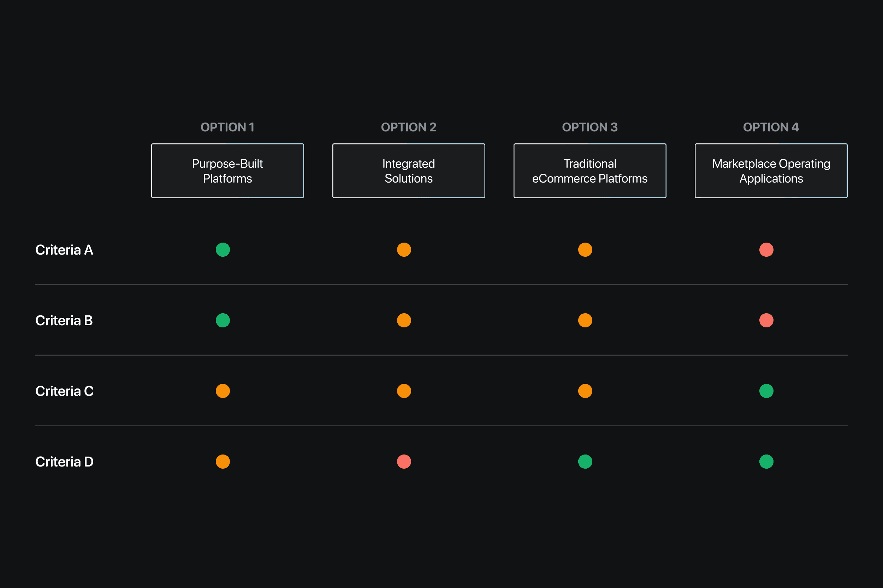Viewport: 883px width, 588px height.
Task: Click red dot for Criteria B Option 4
Action: click(x=766, y=320)
